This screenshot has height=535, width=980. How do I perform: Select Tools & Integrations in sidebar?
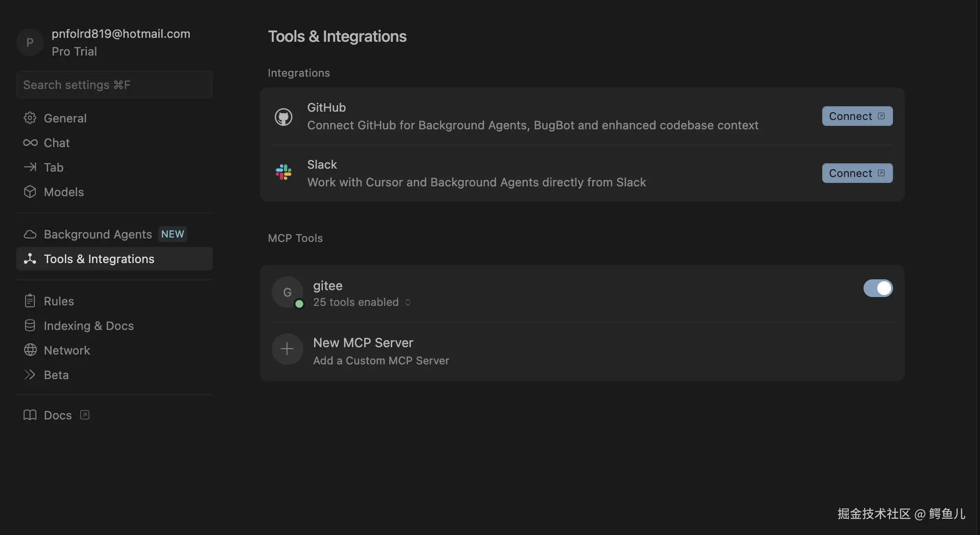99,259
